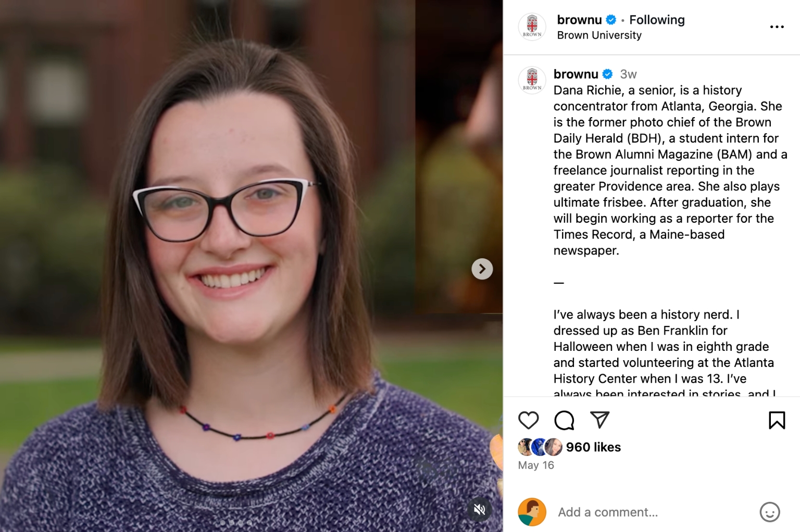Click your profile avatar by comment box
Screen dimensions: 800x532
click(x=532, y=512)
